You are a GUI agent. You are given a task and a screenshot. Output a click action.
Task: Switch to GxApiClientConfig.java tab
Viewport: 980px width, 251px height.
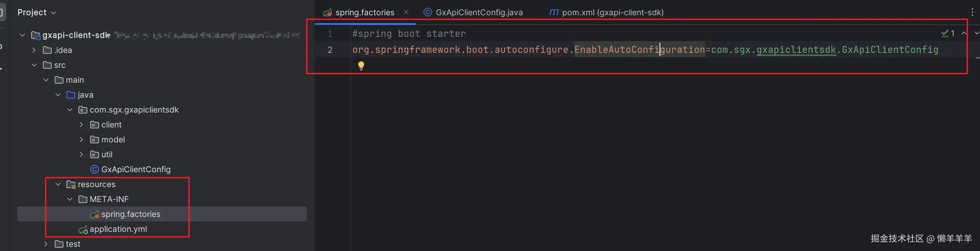tap(479, 12)
